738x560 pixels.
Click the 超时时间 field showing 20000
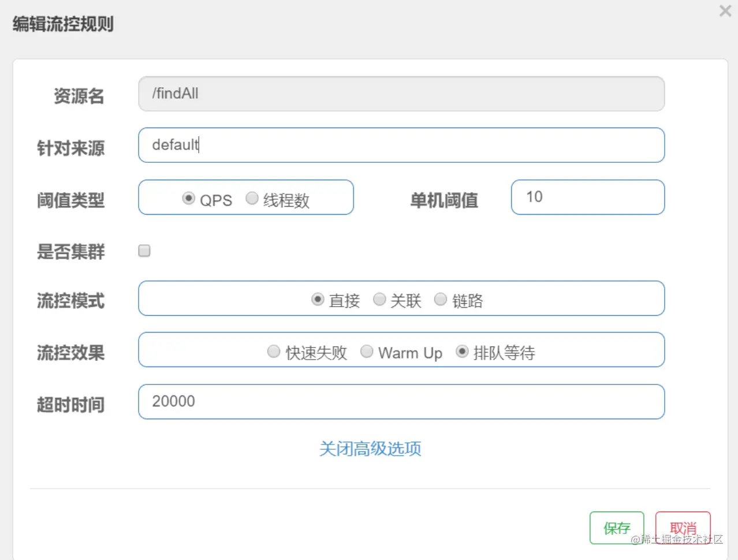pyautogui.click(x=401, y=402)
